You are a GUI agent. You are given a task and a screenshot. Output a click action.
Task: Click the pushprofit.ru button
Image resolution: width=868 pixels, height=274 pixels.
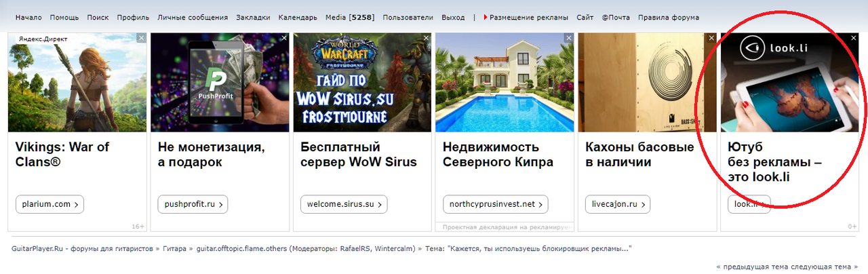193,204
